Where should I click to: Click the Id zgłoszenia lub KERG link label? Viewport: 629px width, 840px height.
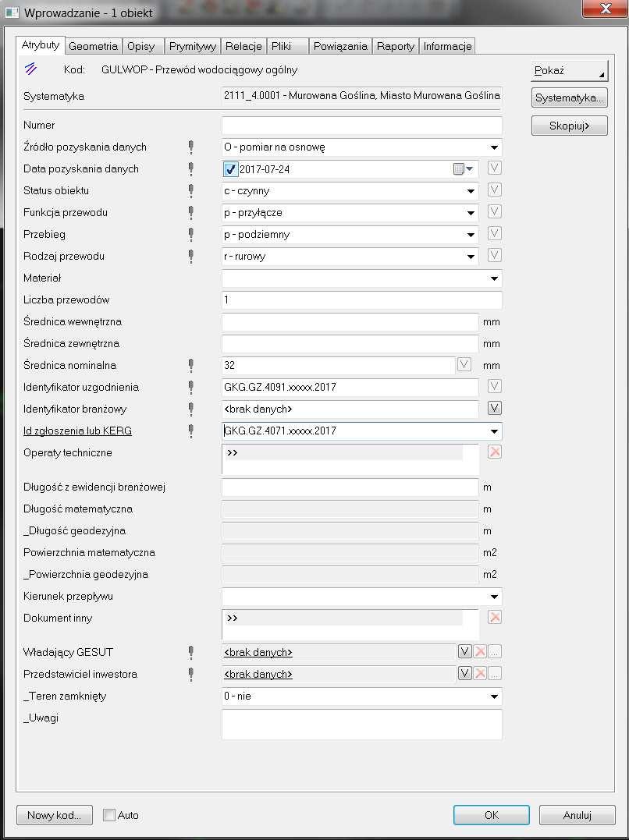coord(78,431)
